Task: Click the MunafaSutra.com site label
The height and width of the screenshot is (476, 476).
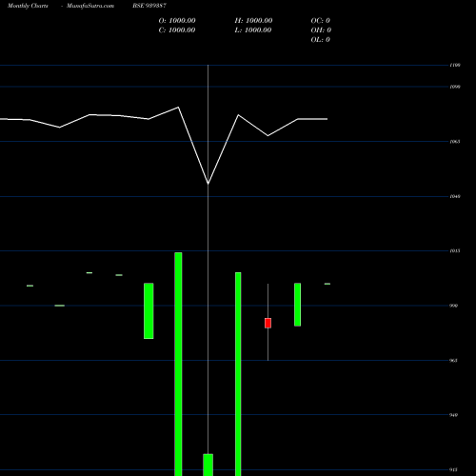Action: 90,6
